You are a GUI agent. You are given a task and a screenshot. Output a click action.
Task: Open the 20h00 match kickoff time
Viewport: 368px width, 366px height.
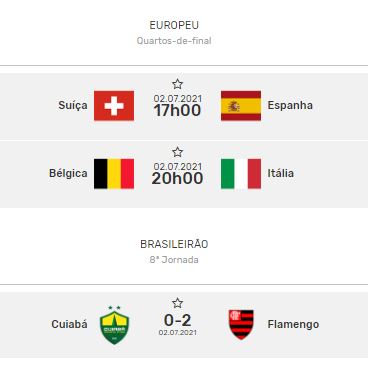177,178
